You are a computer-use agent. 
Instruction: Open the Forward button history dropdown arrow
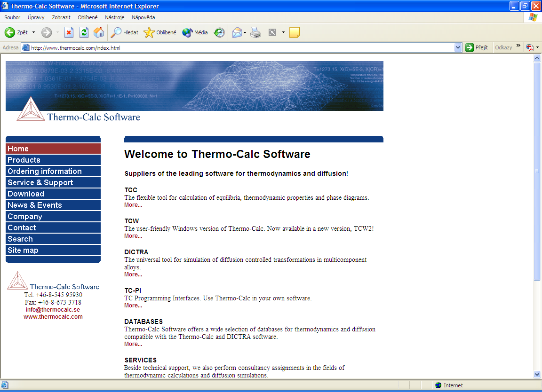click(x=57, y=32)
